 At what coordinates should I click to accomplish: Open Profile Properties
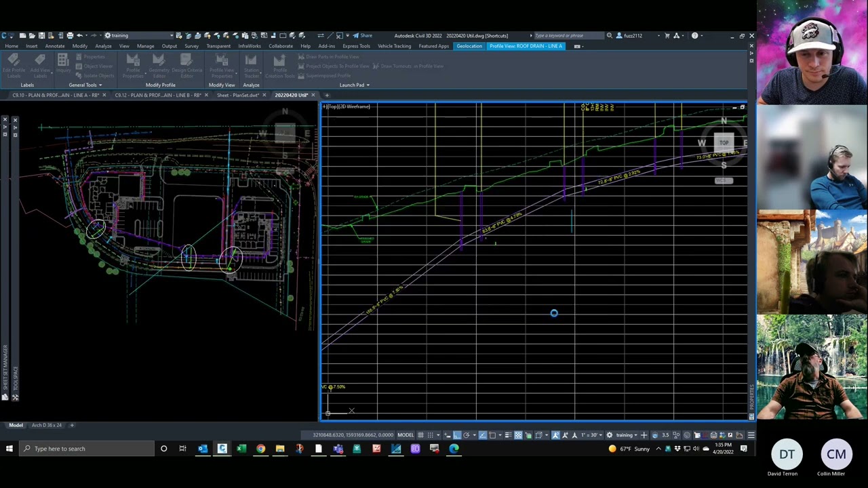point(133,65)
